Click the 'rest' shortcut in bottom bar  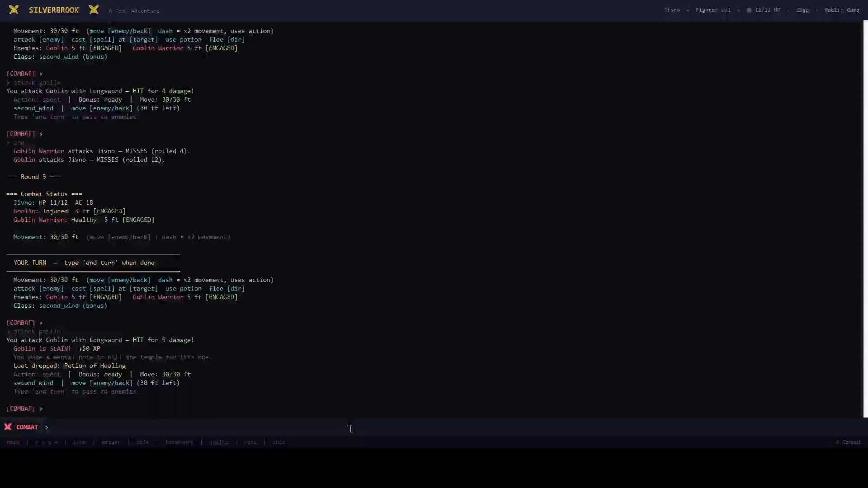pos(250,442)
